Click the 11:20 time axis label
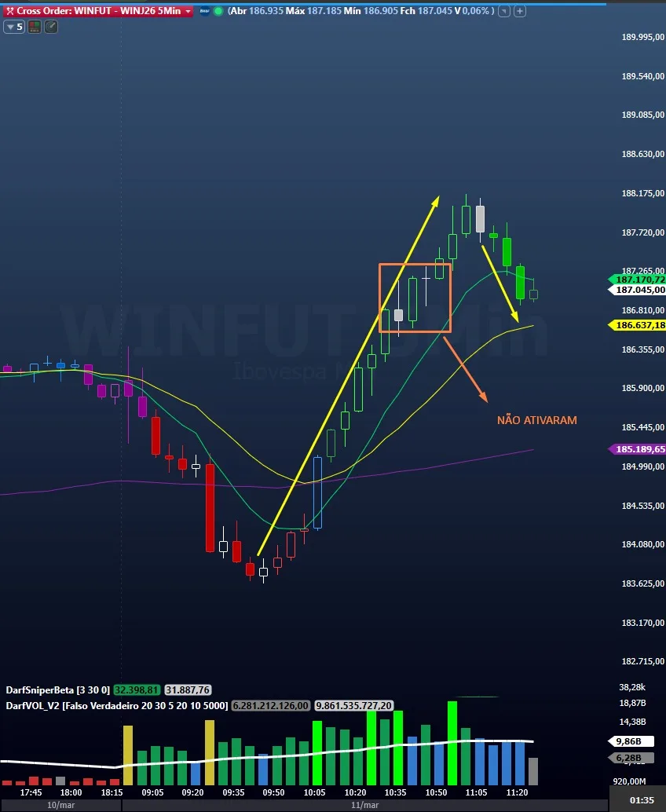The width and height of the screenshot is (666, 812). [517, 792]
